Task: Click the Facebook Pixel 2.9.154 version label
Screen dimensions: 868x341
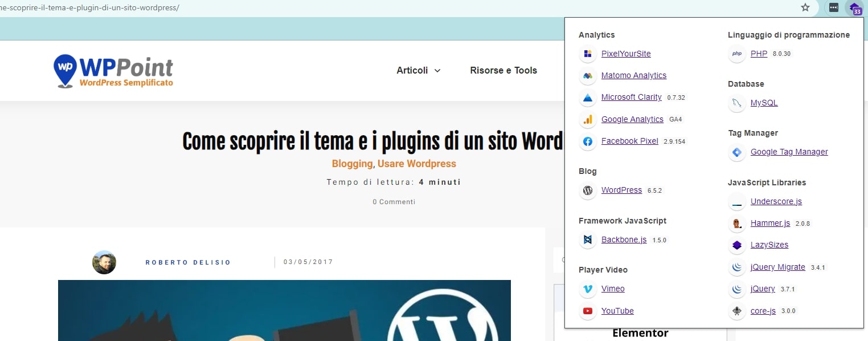Action: [674, 141]
